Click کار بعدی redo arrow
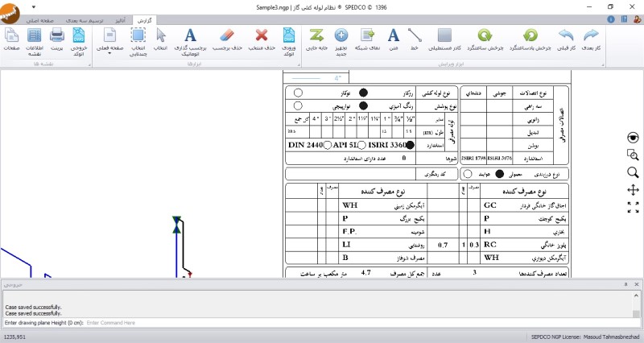This screenshot has height=343, width=644. point(591,39)
